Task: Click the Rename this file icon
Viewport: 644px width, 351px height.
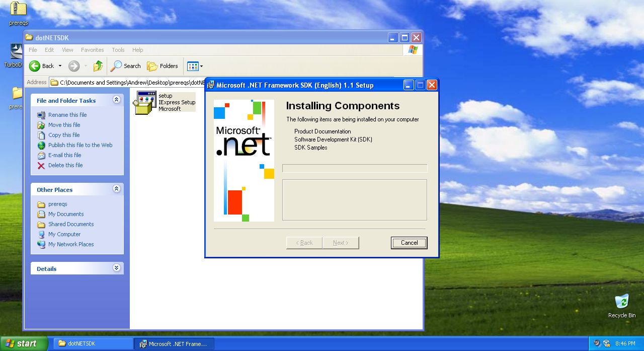Action: pos(41,115)
